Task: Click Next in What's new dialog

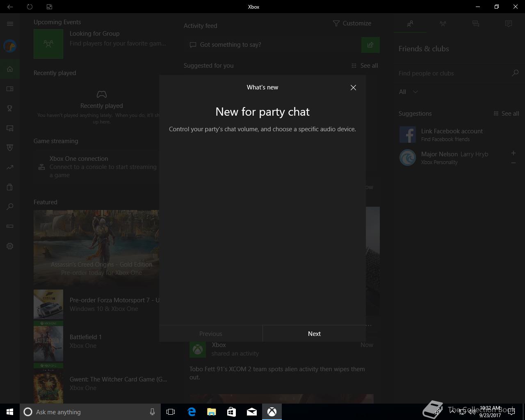Action: (314, 333)
